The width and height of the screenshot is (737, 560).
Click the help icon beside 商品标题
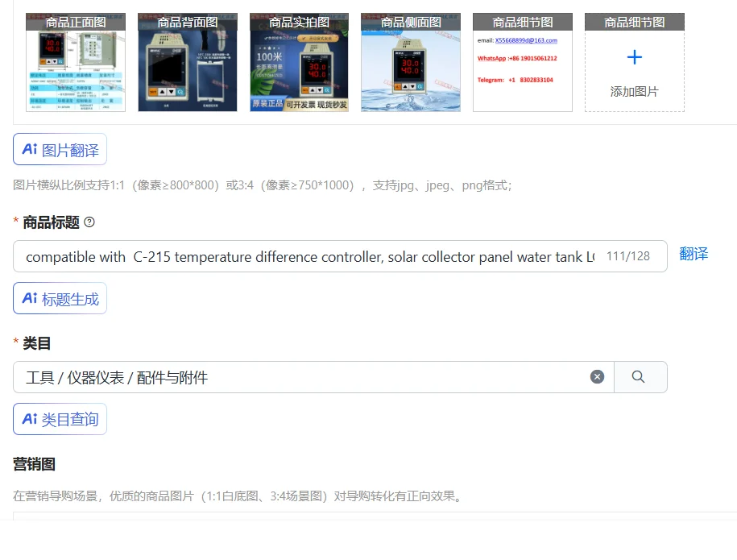(89, 222)
